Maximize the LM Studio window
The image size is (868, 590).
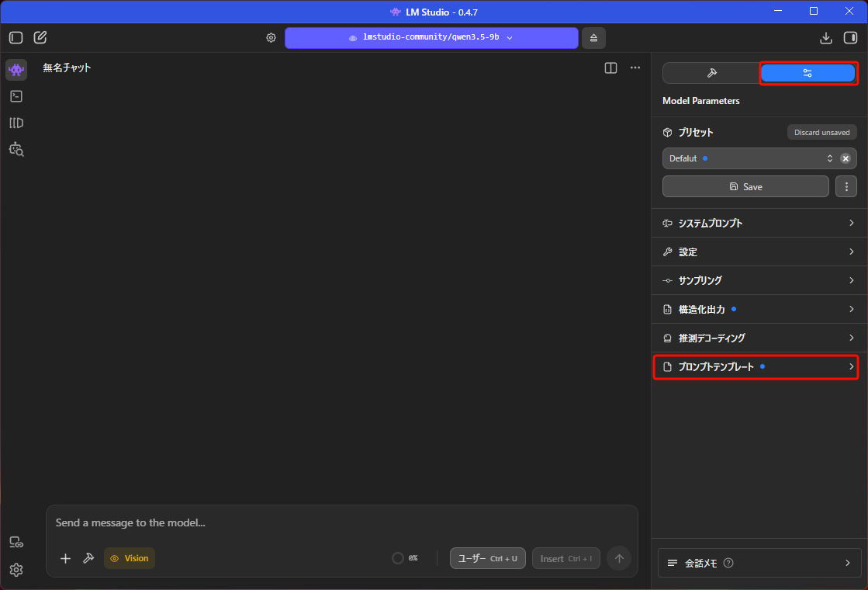(x=813, y=11)
